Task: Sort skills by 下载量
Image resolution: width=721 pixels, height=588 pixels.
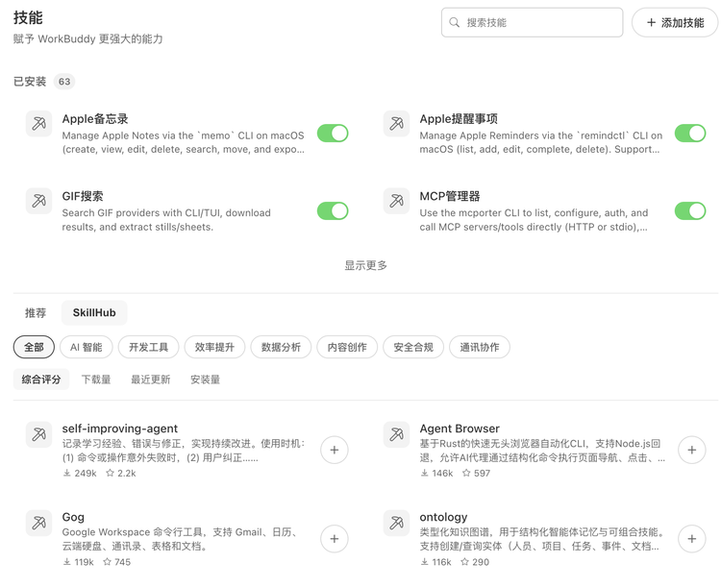Action: click(96, 380)
